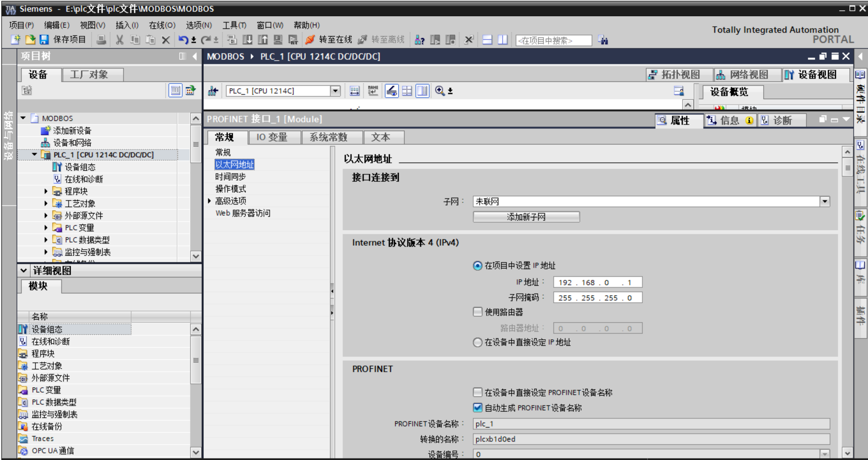Image resolution: width=868 pixels, height=460 pixels.
Task: Click the 添加新子网 button
Action: (526, 217)
